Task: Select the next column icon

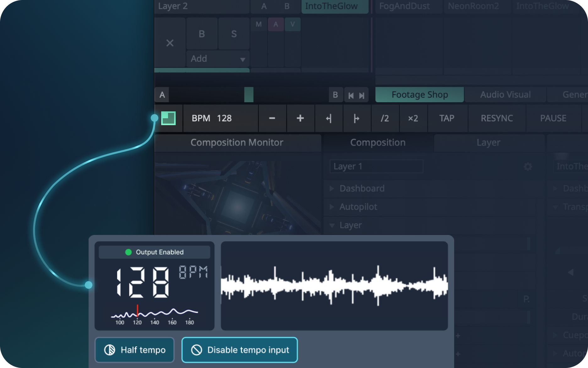Action: pos(362,95)
